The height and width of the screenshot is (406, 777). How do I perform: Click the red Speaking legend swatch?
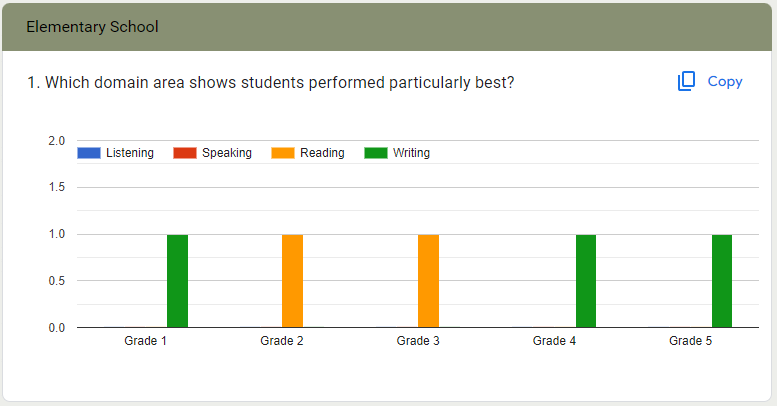point(185,153)
